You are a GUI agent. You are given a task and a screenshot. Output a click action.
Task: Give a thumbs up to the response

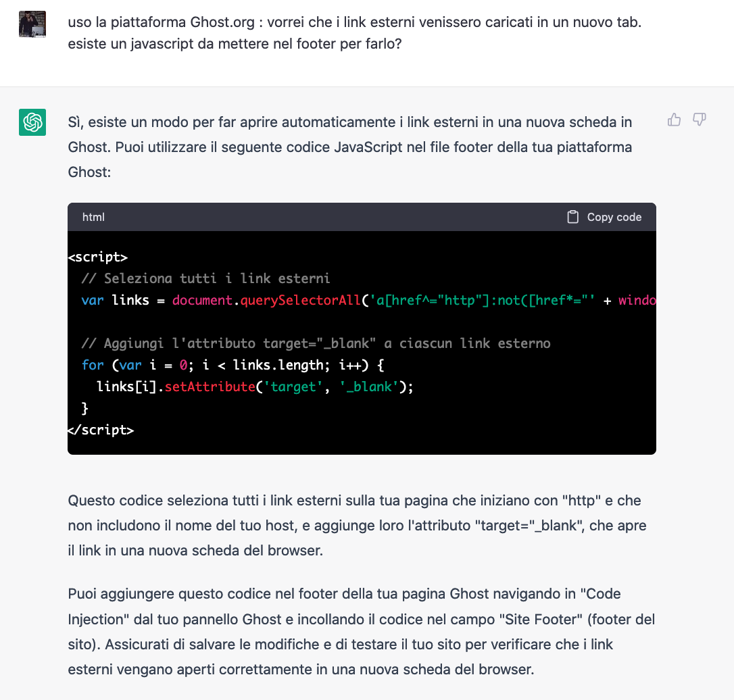[674, 119]
